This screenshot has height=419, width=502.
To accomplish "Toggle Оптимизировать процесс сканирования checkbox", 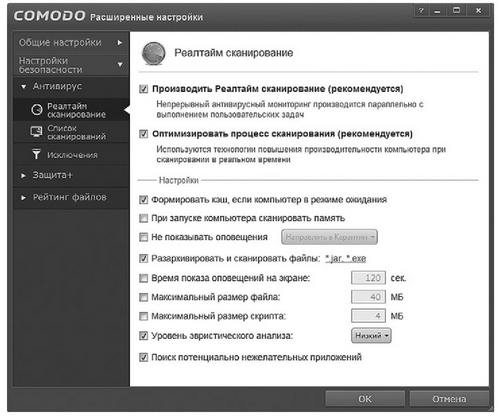I will [143, 134].
